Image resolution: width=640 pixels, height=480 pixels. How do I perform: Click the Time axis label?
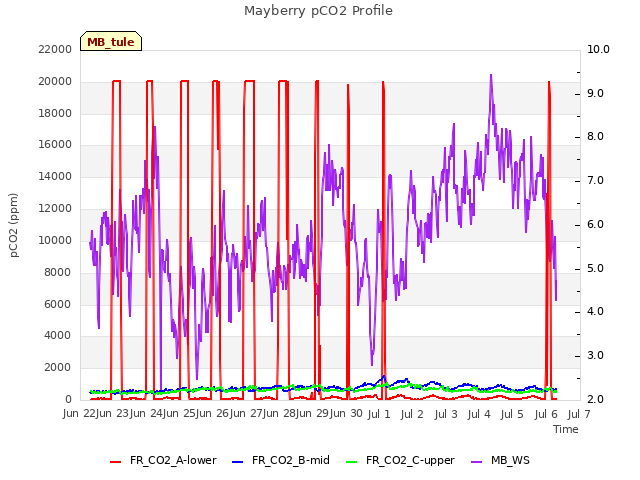(x=566, y=429)
